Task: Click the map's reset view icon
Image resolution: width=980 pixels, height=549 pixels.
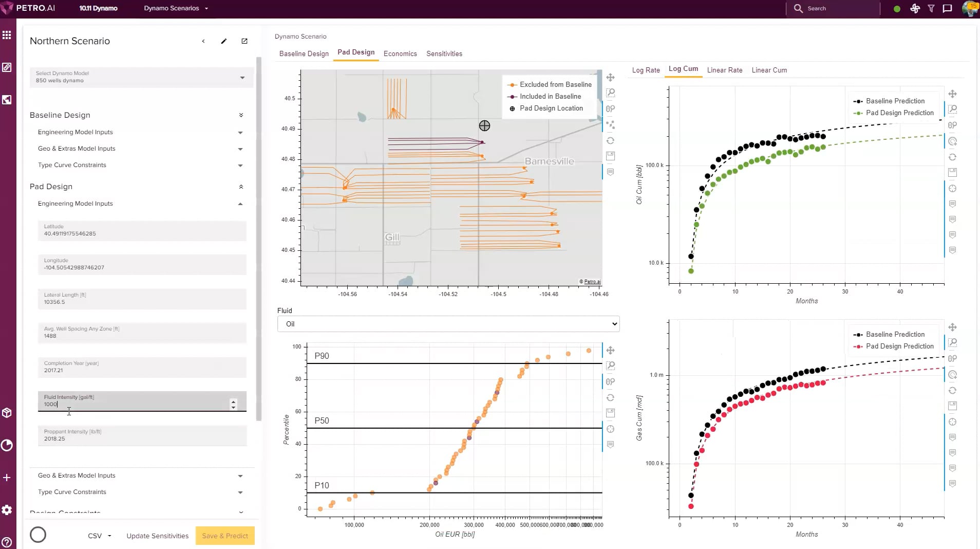Action: [610, 140]
